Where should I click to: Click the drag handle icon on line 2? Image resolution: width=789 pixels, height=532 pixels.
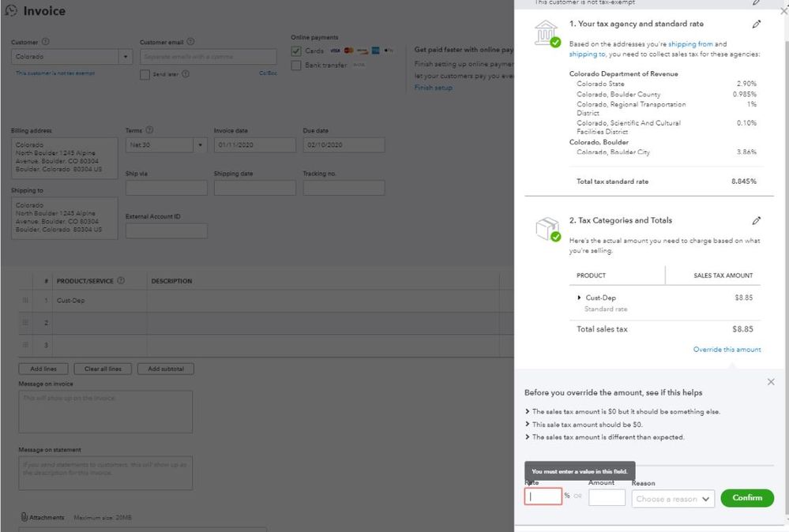25,322
